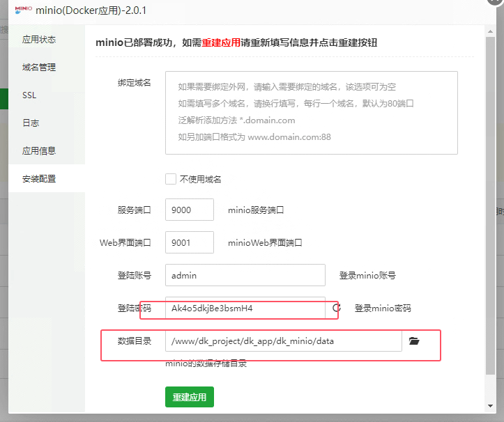Edit the Web界面端口 field showing 9001
Viewport: 504px width, 422px height.
click(190, 242)
